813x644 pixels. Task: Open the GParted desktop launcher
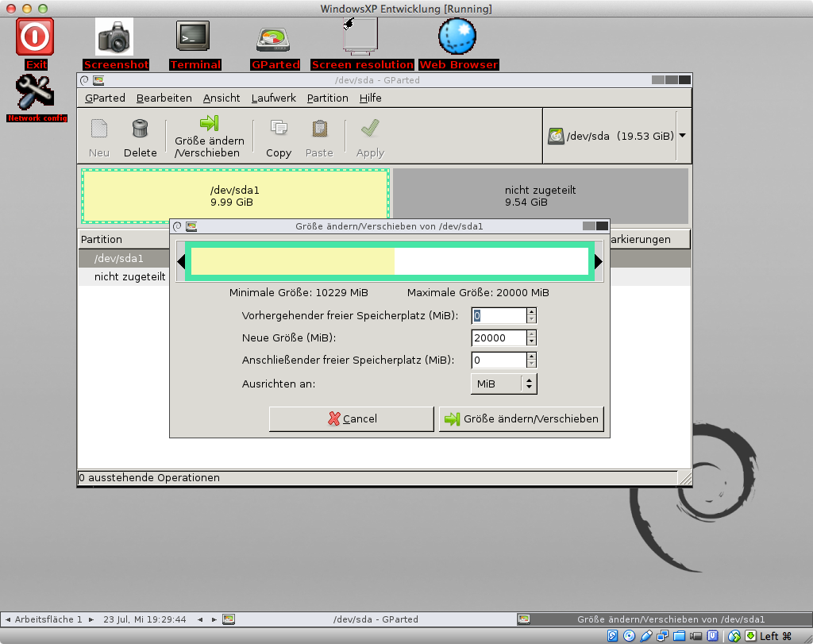[273, 39]
